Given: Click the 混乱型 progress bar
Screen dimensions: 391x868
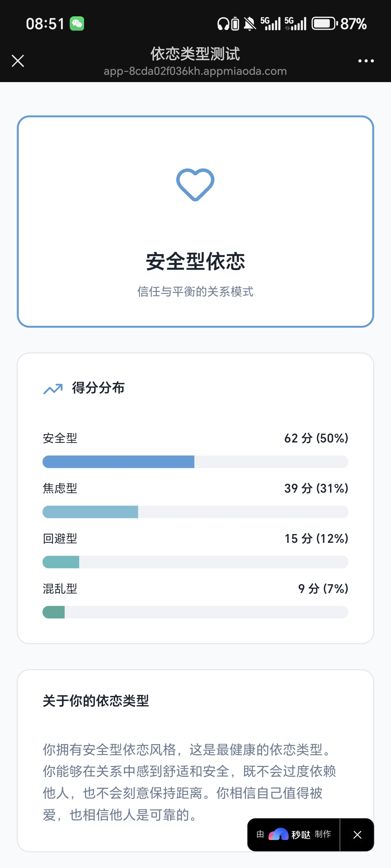Looking at the screenshot, I should point(195,612).
